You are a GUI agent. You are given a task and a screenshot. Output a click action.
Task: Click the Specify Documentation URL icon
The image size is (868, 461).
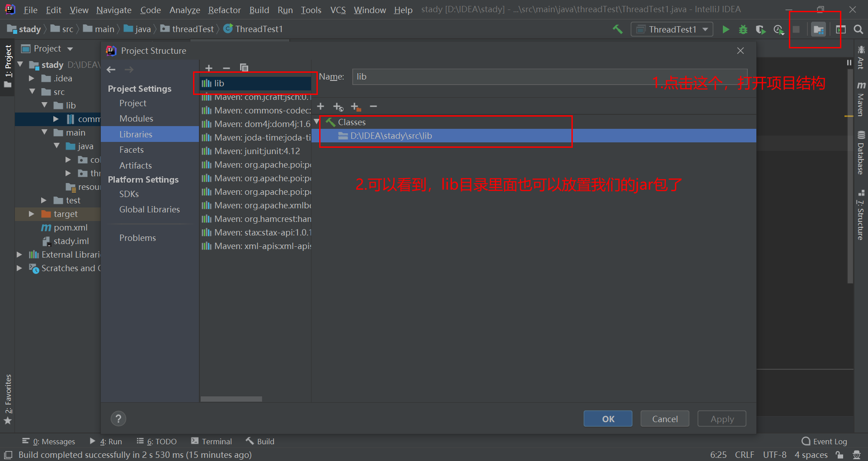click(x=338, y=107)
